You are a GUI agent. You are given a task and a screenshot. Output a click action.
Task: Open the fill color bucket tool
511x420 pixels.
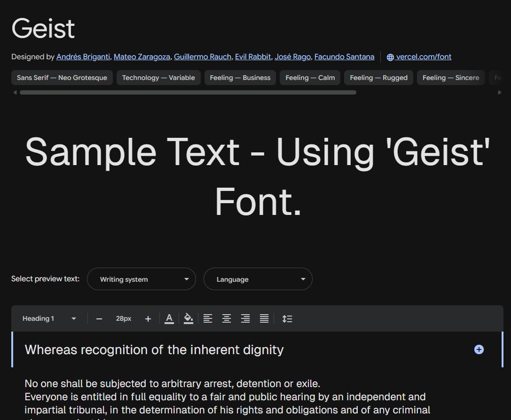[189, 318]
